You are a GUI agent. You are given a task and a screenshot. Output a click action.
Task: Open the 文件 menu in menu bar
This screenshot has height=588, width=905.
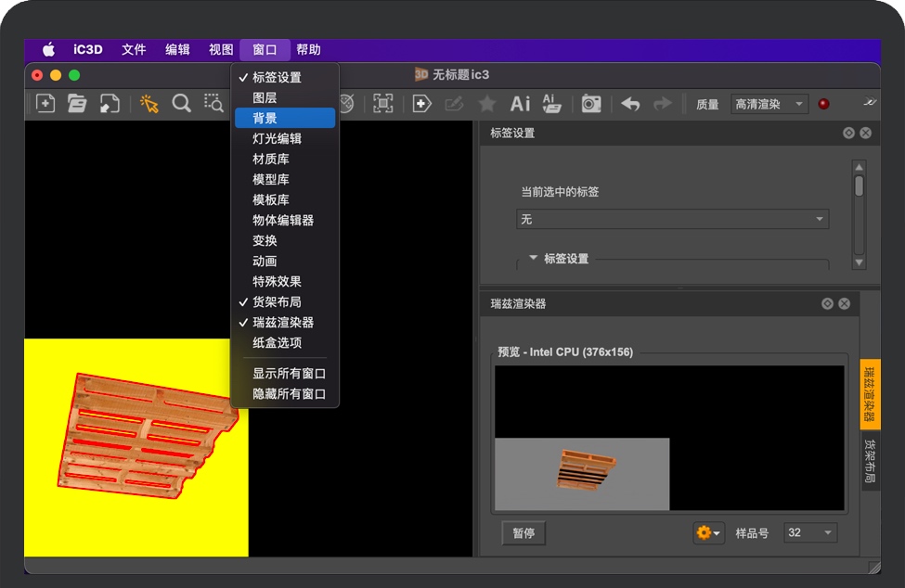coord(134,50)
